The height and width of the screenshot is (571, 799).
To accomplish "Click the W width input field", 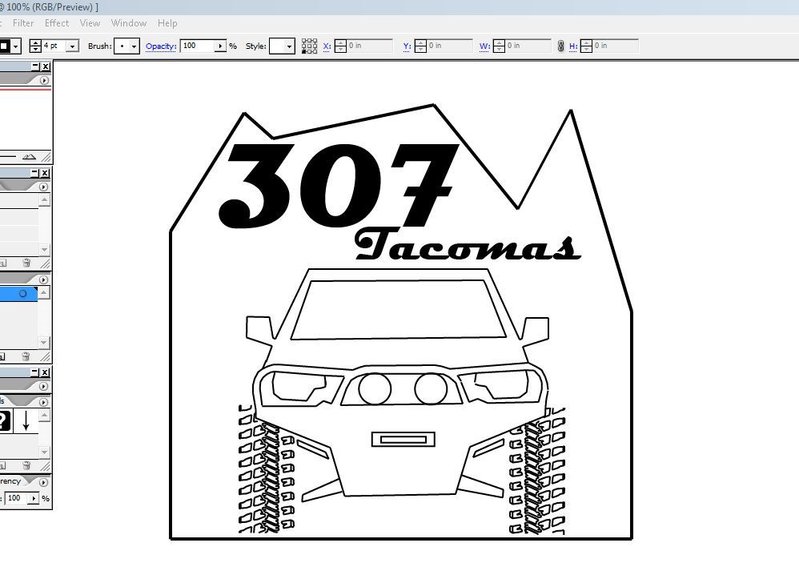I will tap(528, 46).
